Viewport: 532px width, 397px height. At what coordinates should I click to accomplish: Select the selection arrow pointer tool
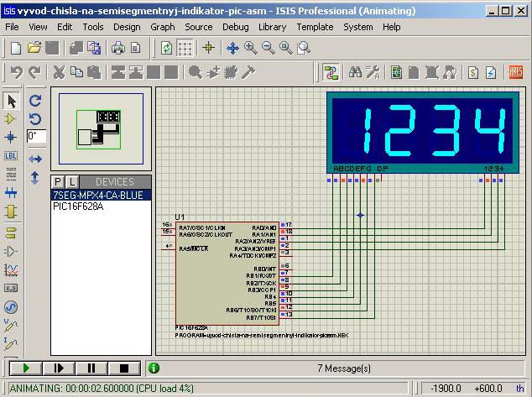tap(12, 101)
